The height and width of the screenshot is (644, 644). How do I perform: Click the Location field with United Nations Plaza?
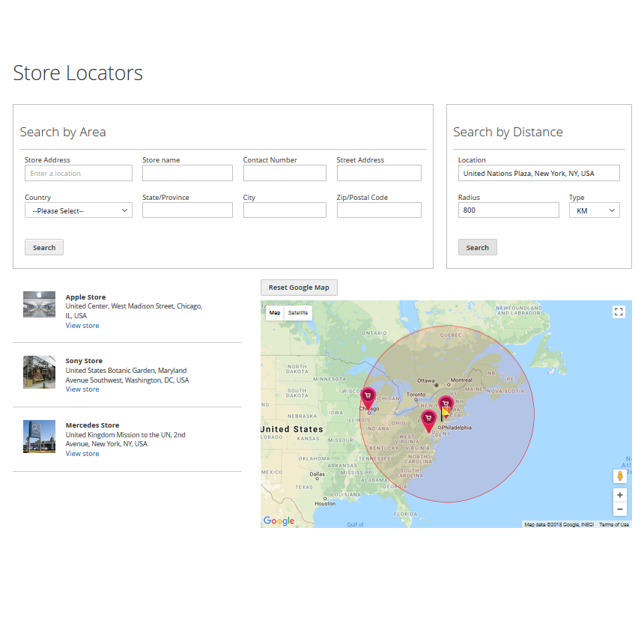[x=539, y=173]
